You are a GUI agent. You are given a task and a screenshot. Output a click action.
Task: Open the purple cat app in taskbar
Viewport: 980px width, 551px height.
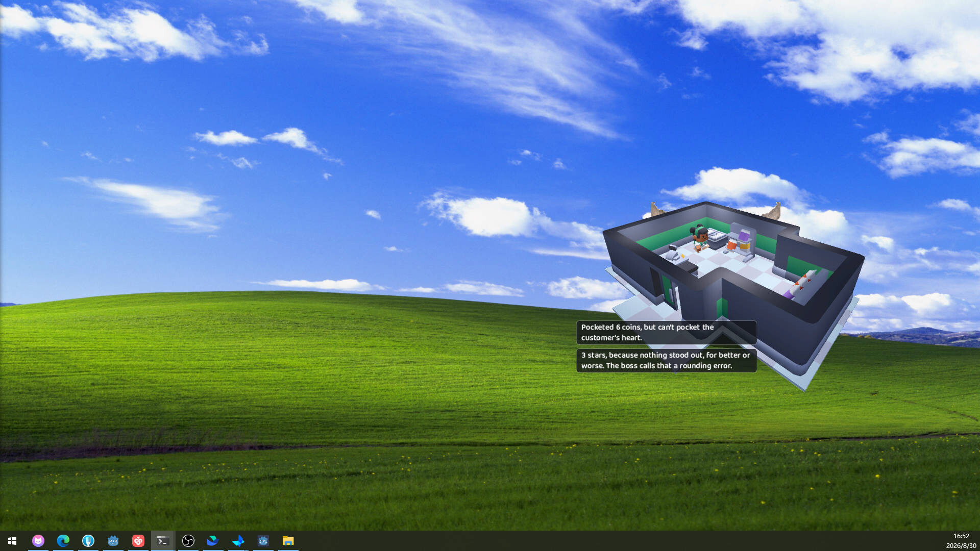coord(38,541)
